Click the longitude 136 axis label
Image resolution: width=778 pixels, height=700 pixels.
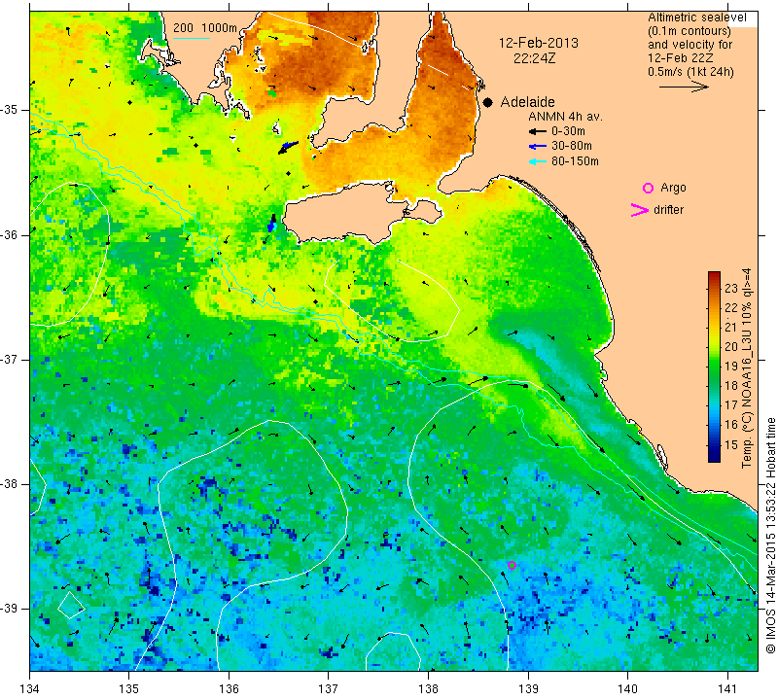click(229, 689)
